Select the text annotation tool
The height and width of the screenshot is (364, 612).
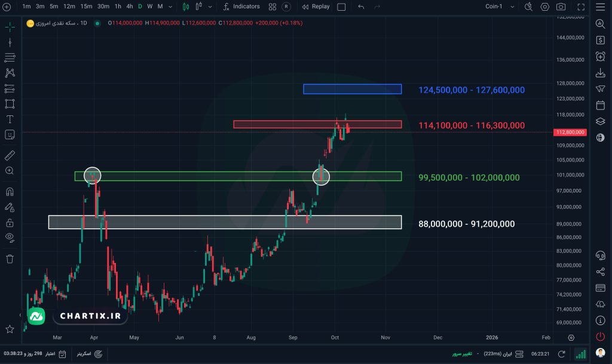click(x=10, y=120)
